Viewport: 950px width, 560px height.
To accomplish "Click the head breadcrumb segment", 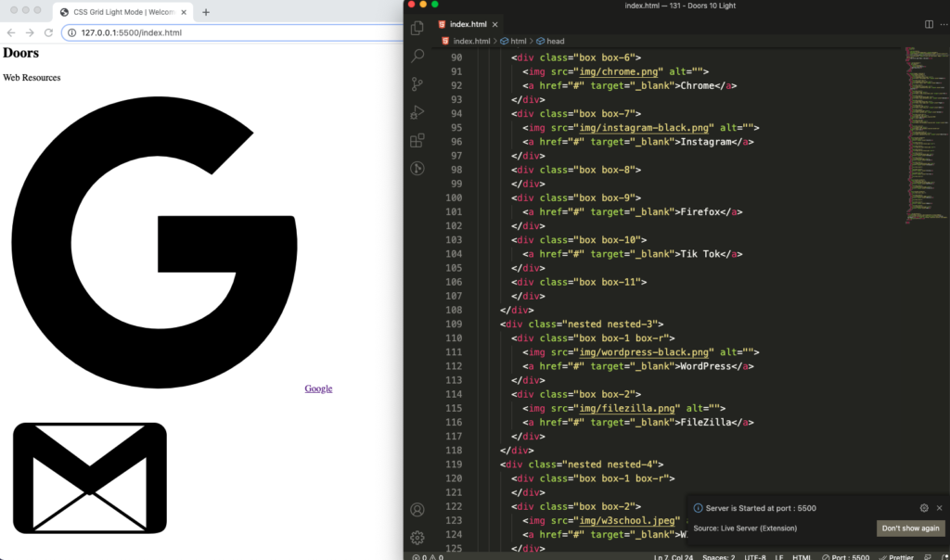I will [550, 41].
